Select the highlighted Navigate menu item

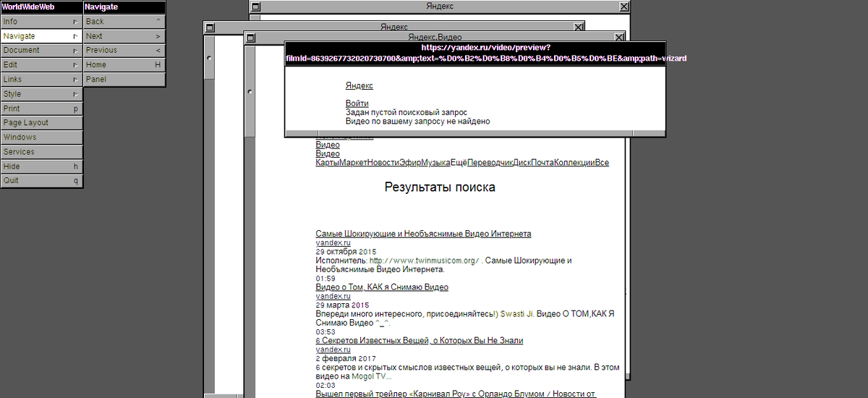[x=42, y=36]
